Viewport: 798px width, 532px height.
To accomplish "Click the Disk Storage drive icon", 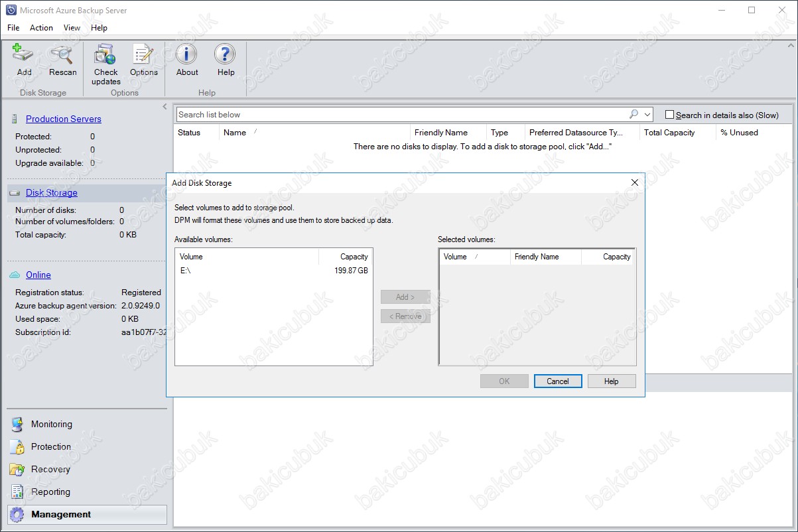I will [14, 193].
